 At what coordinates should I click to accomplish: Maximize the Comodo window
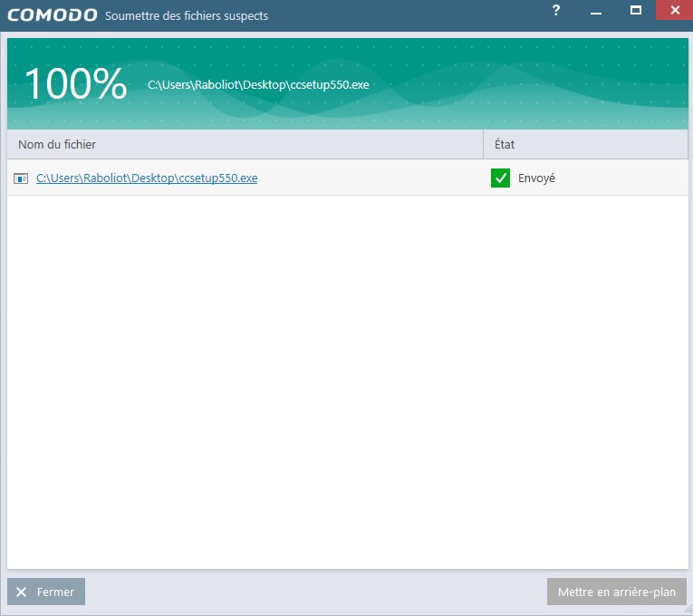point(636,10)
